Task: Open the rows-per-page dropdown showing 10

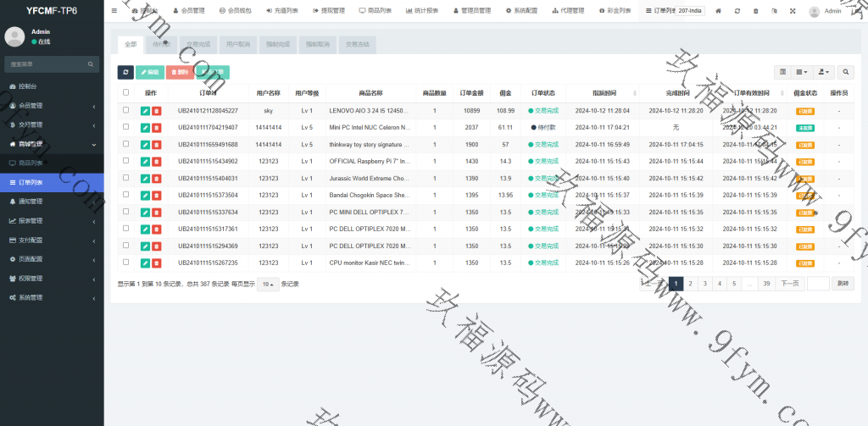Action: pyautogui.click(x=268, y=284)
